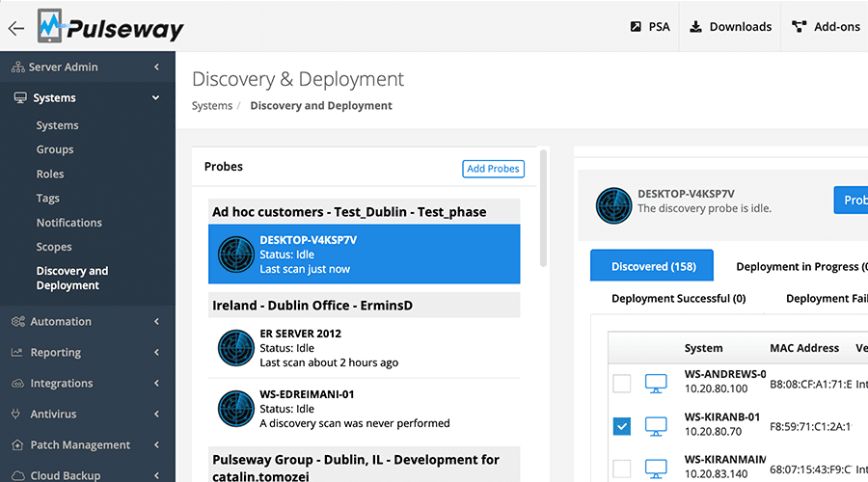Click the Add Probes button

pyautogui.click(x=493, y=169)
